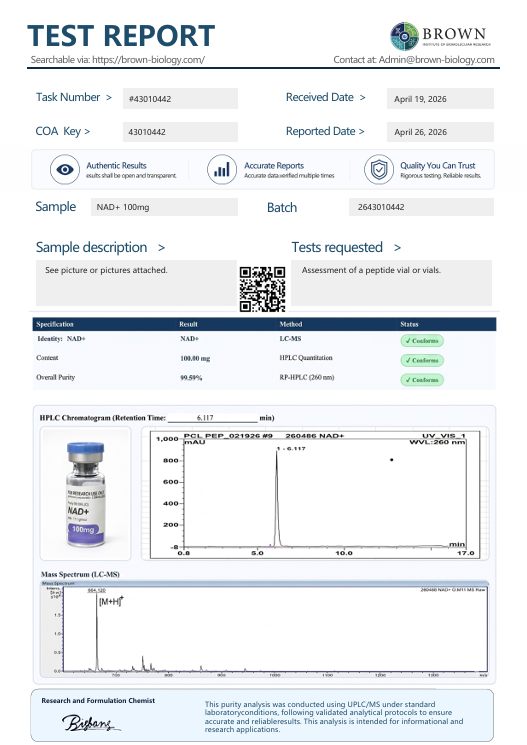
Task: Click the [M+H]+ label in the mass spectrum
Action: tap(111, 601)
